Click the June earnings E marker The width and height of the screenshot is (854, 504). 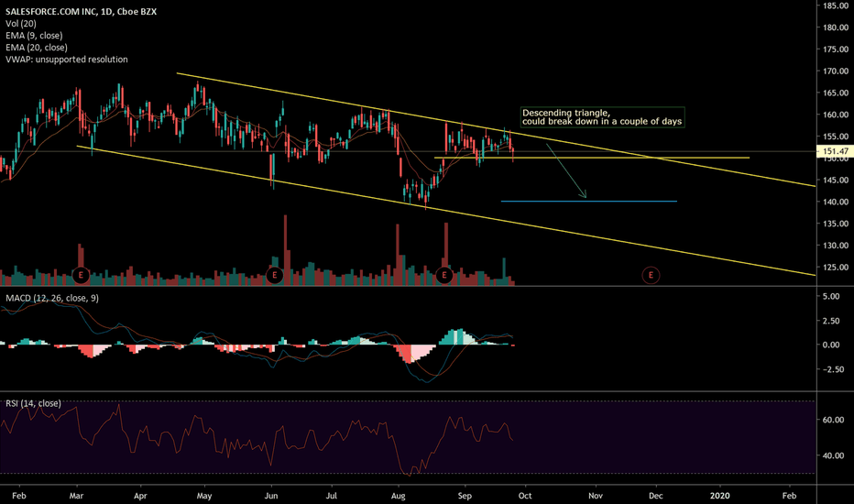coord(275,275)
